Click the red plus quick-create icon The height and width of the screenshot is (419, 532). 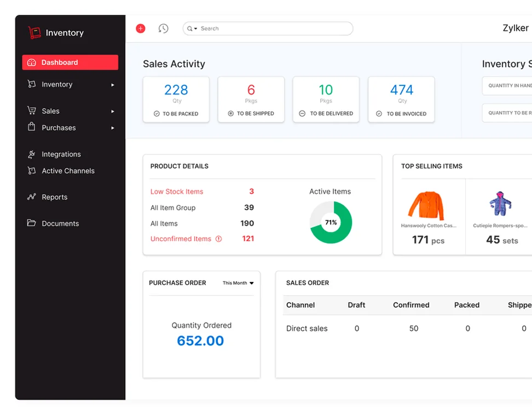tap(141, 28)
